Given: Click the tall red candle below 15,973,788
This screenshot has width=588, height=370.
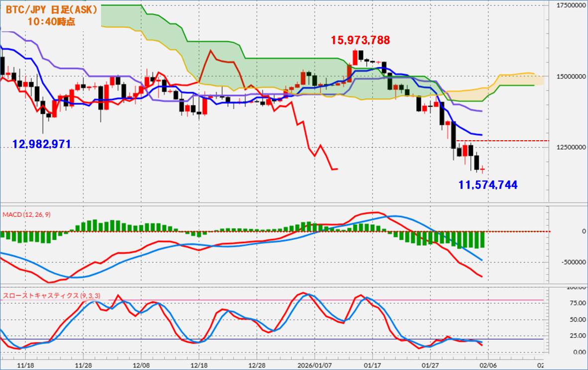Looking at the screenshot, I should coord(355,58).
